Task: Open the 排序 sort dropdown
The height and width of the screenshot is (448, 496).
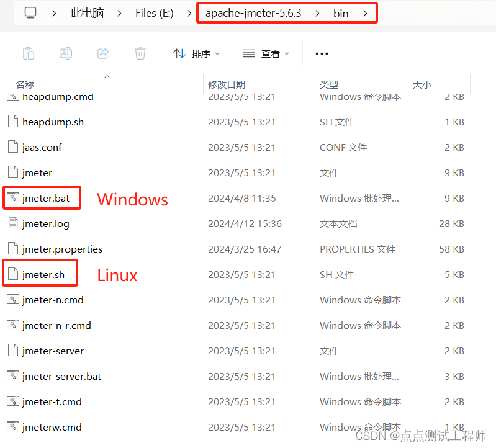Action: [196, 54]
